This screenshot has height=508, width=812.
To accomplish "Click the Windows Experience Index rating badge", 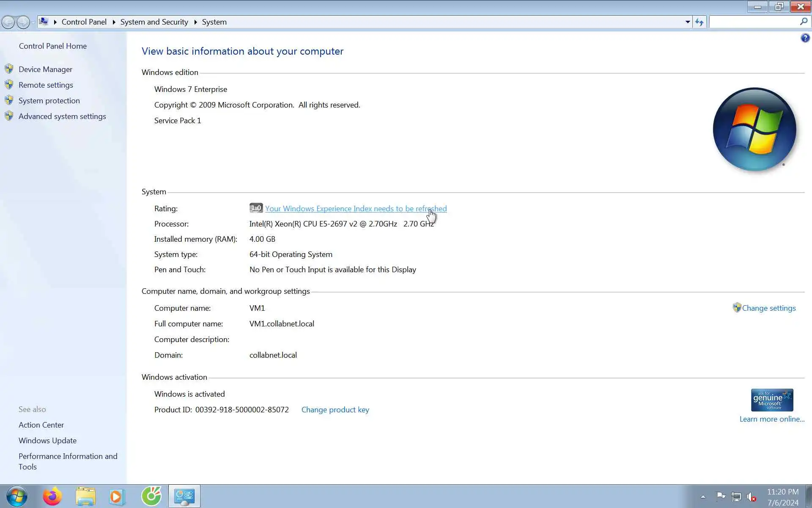I will pos(256,208).
